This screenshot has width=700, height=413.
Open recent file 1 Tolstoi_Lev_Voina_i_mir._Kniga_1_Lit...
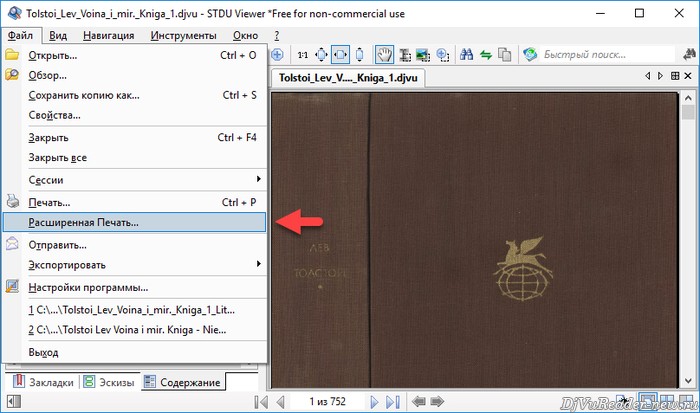tap(134, 309)
